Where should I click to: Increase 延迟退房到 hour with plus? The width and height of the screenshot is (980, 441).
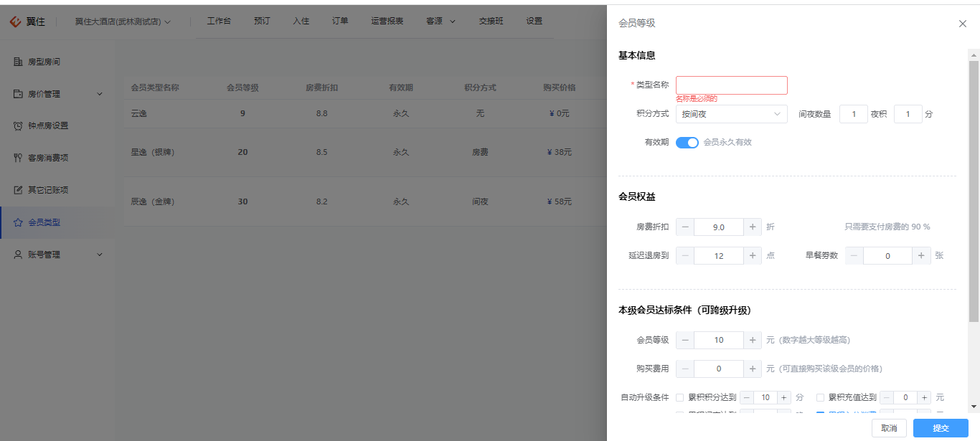[x=753, y=255]
